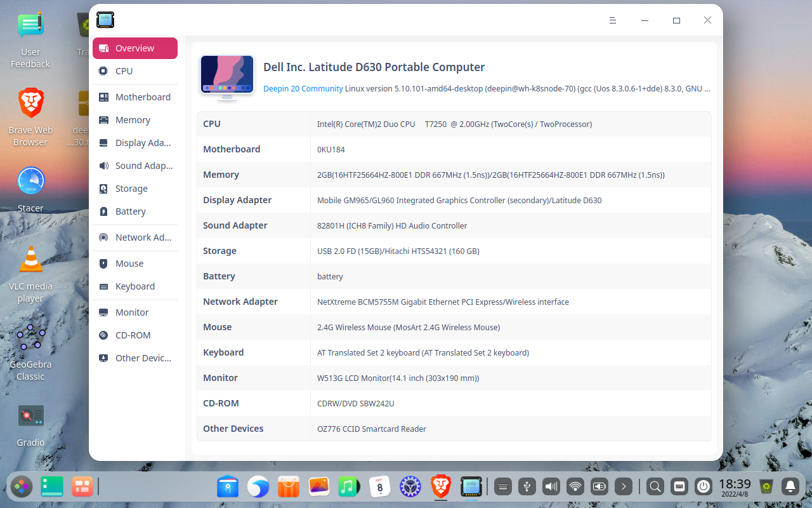The height and width of the screenshot is (508, 812).
Task: Open the volume control in the tray
Action: pyautogui.click(x=551, y=487)
